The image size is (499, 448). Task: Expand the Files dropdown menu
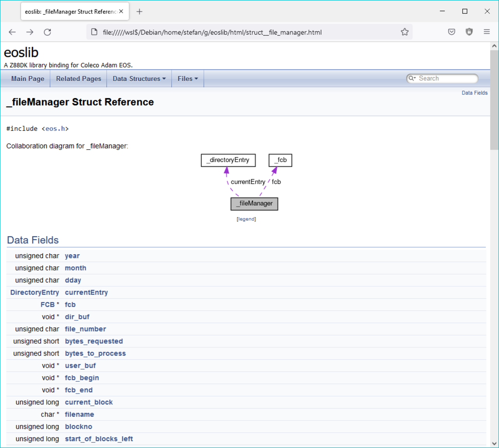point(188,79)
